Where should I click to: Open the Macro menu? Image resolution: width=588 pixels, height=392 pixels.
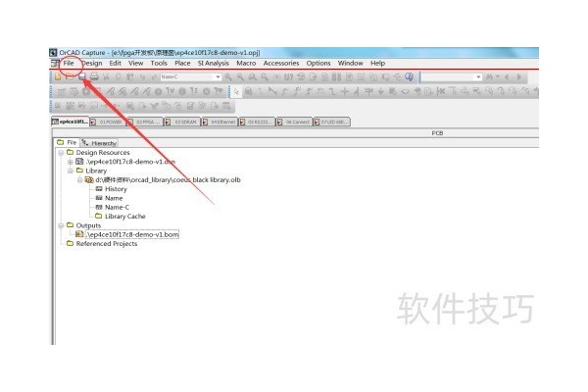(246, 63)
